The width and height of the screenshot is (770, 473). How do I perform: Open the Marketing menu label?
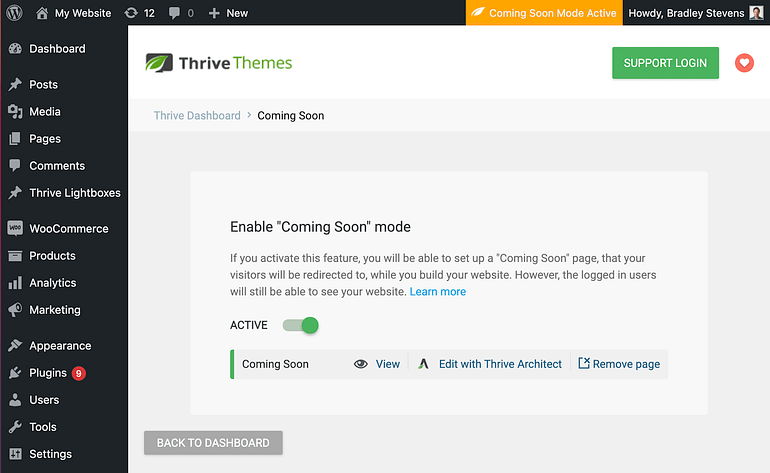pyautogui.click(x=55, y=310)
